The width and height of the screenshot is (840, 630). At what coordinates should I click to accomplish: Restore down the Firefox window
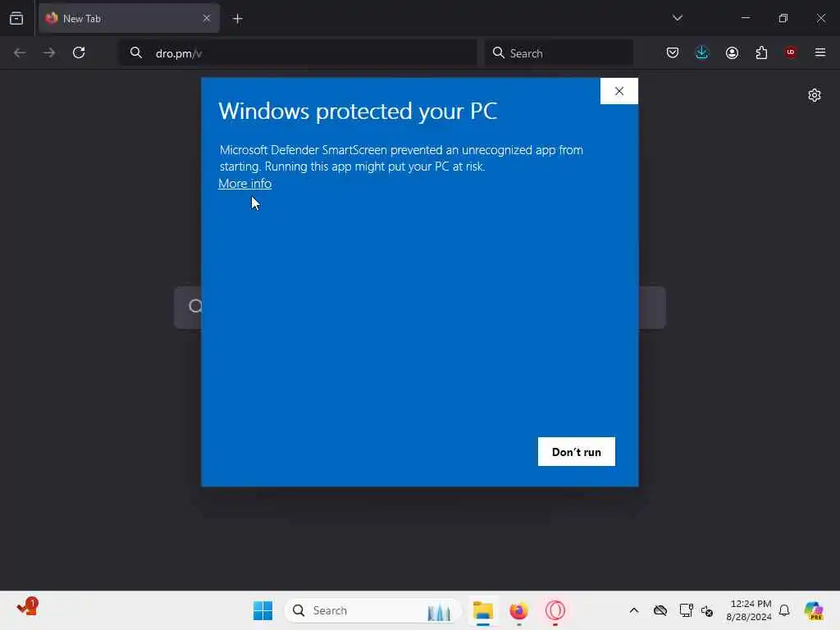click(783, 18)
